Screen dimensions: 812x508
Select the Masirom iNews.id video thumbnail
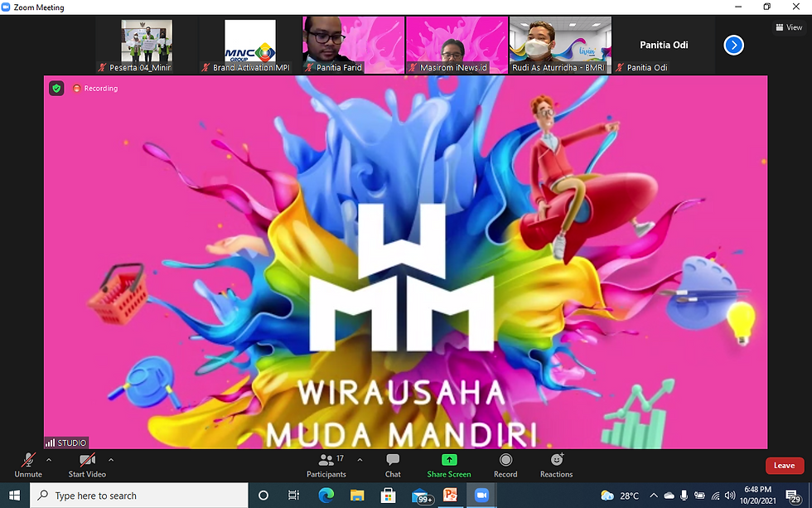(x=457, y=45)
